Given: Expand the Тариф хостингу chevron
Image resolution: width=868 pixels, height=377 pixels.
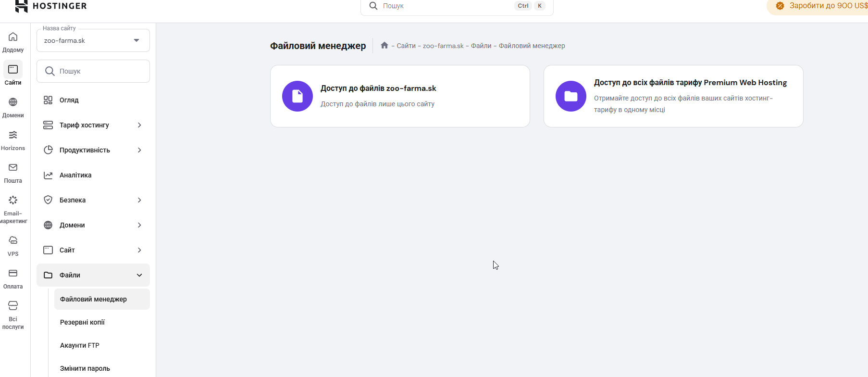Looking at the screenshot, I should (x=139, y=125).
